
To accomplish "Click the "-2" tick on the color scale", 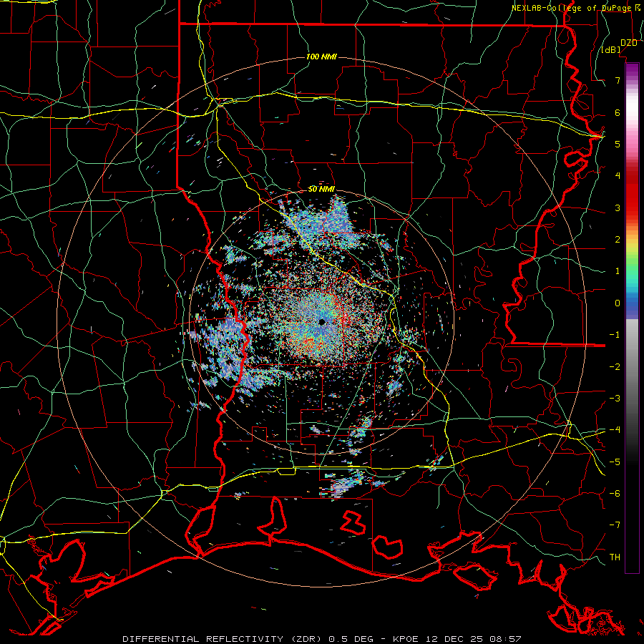I will (x=615, y=367).
